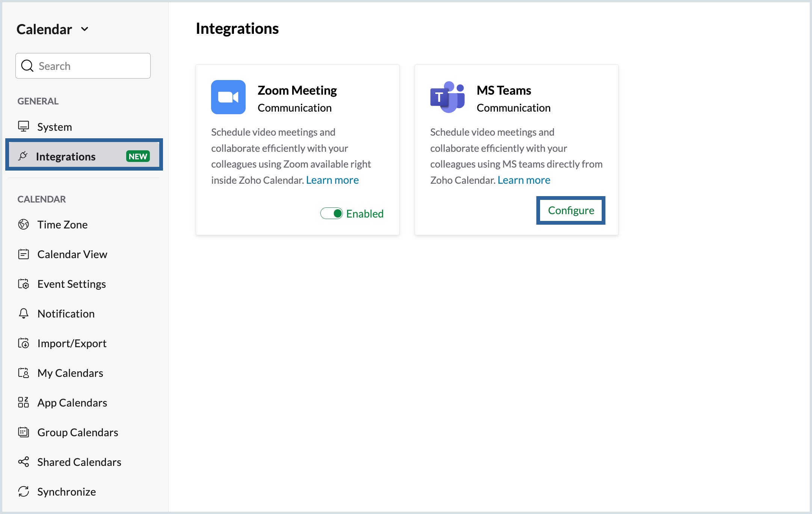
Task: Click the Synchronize refresh icon
Action: pos(24,491)
